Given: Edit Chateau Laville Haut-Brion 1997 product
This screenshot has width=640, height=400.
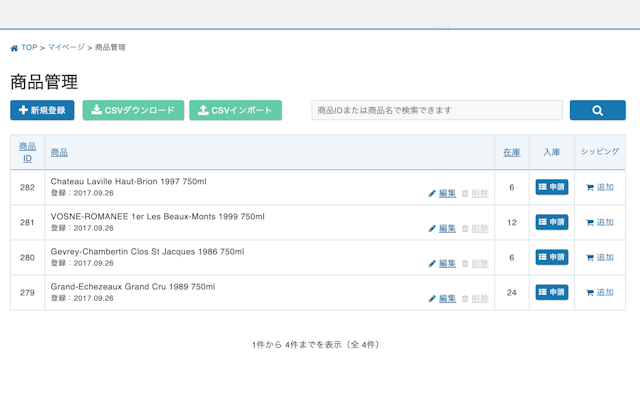Looking at the screenshot, I should [442, 193].
